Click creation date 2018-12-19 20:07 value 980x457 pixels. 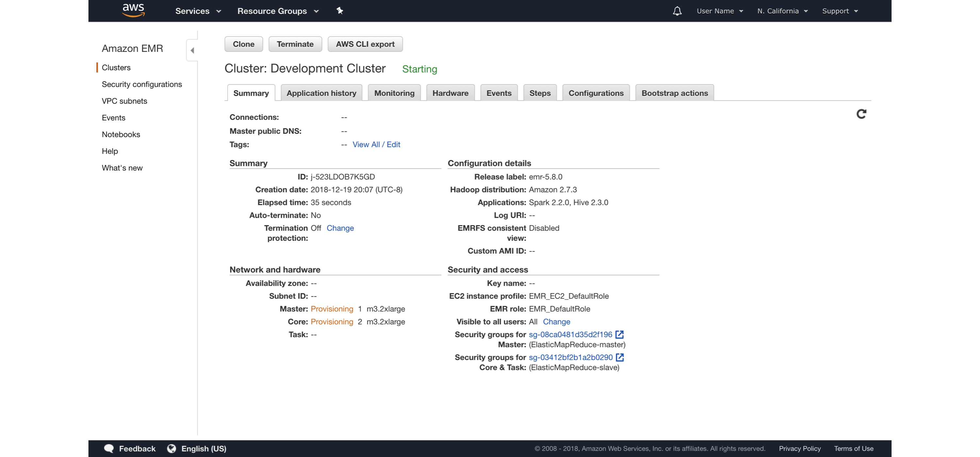click(356, 189)
